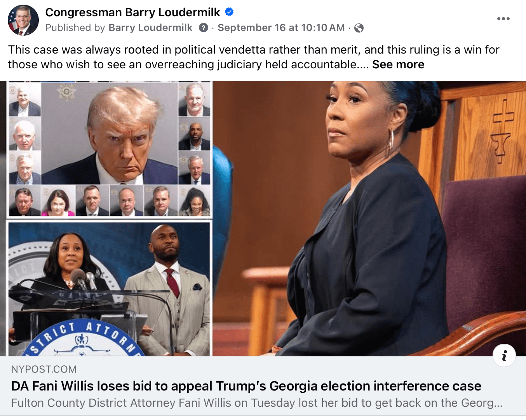526x420 pixels.
Task: Open the mugshot collage preview image
Action: click(x=109, y=149)
